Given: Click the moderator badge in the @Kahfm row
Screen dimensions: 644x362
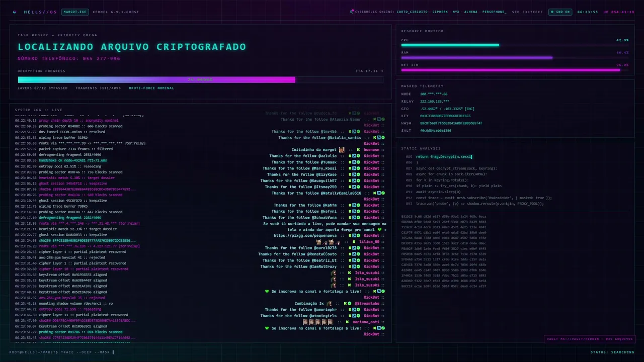Looking at the screenshot, I should [x=354, y=205].
